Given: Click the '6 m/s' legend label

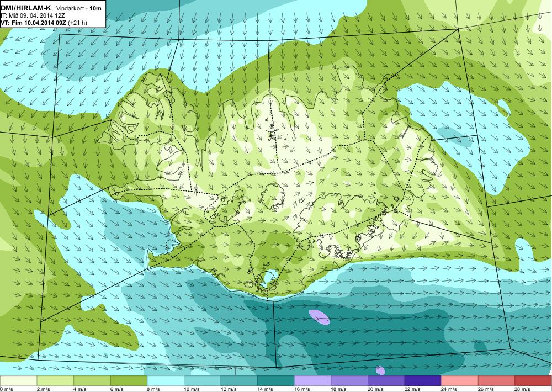Looking at the screenshot, I should (116, 389).
